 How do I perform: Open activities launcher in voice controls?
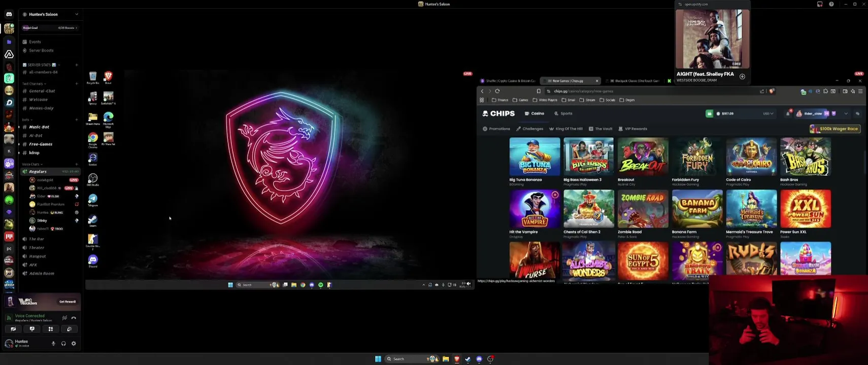click(51, 329)
